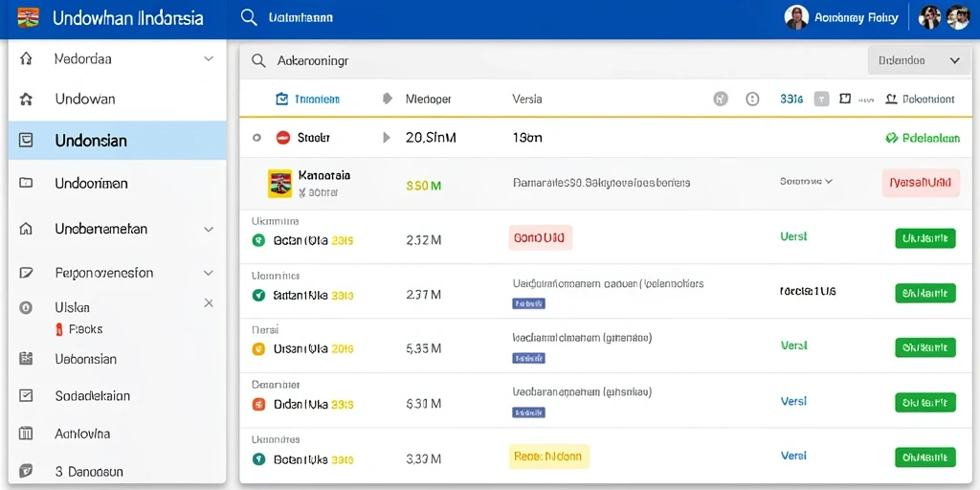Click the green status icon in the 2.32 M row
The width and height of the screenshot is (980, 490).
pyautogui.click(x=257, y=240)
